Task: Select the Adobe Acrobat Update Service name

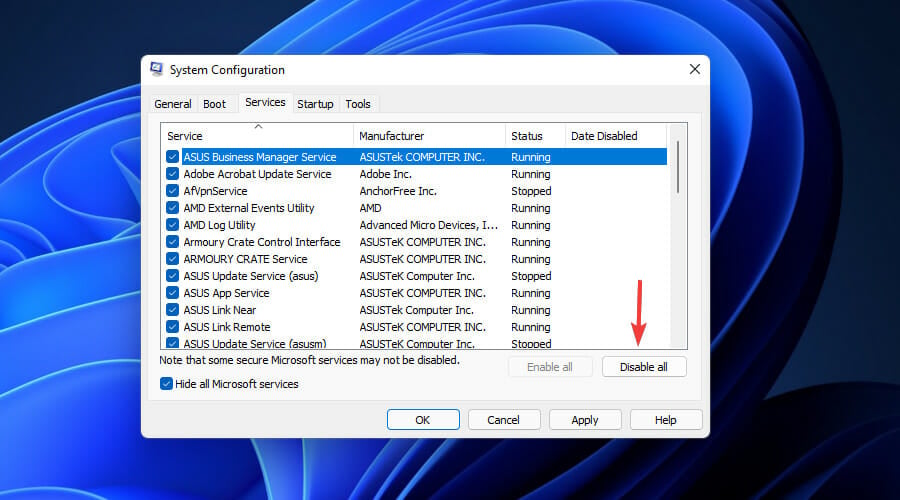Action: (x=257, y=174)
